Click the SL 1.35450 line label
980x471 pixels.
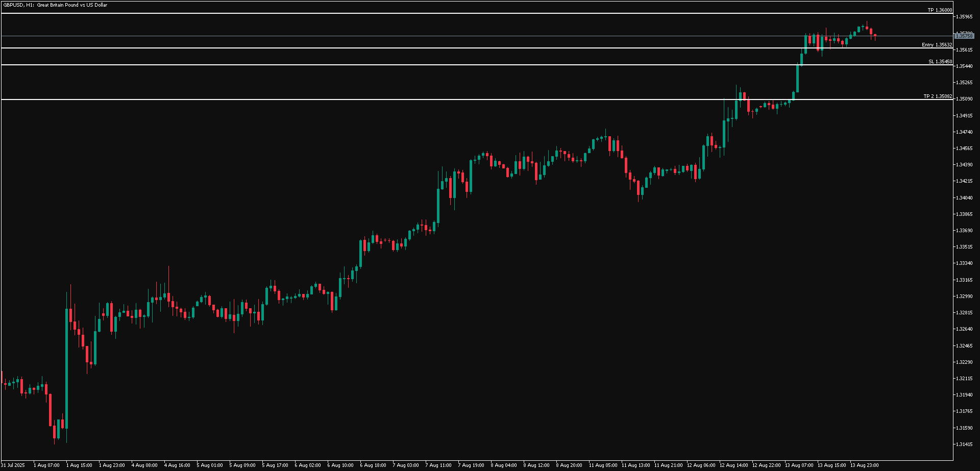pos(940,62)
